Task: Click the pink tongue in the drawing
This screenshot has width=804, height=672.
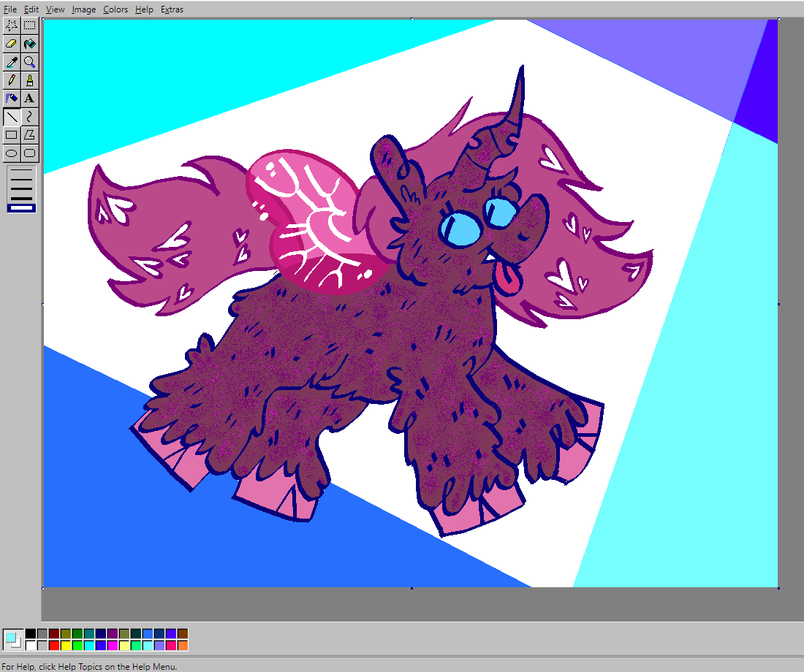Action: 507,279
